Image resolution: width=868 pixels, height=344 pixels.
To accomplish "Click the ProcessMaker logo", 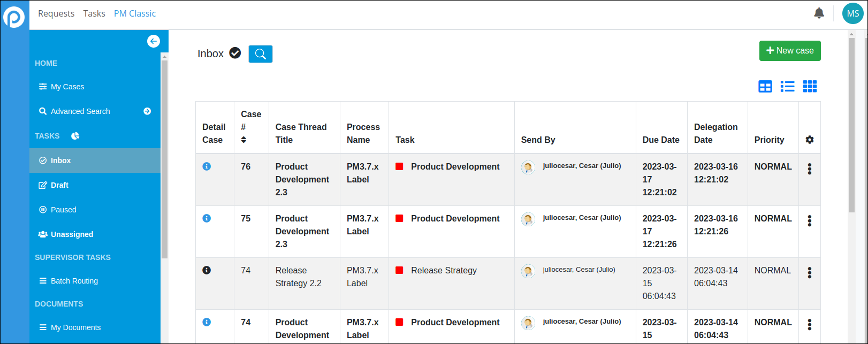I will (14, 17).
